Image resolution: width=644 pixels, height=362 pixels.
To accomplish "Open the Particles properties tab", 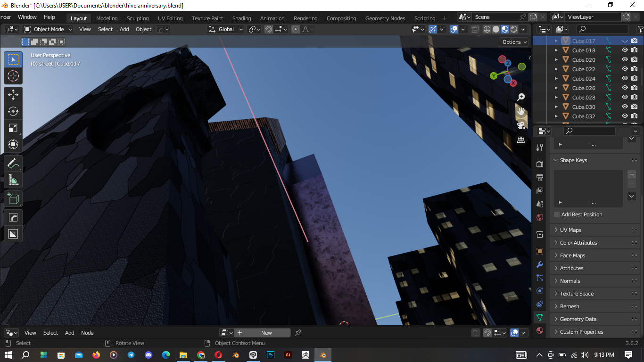I will (540, 278).
